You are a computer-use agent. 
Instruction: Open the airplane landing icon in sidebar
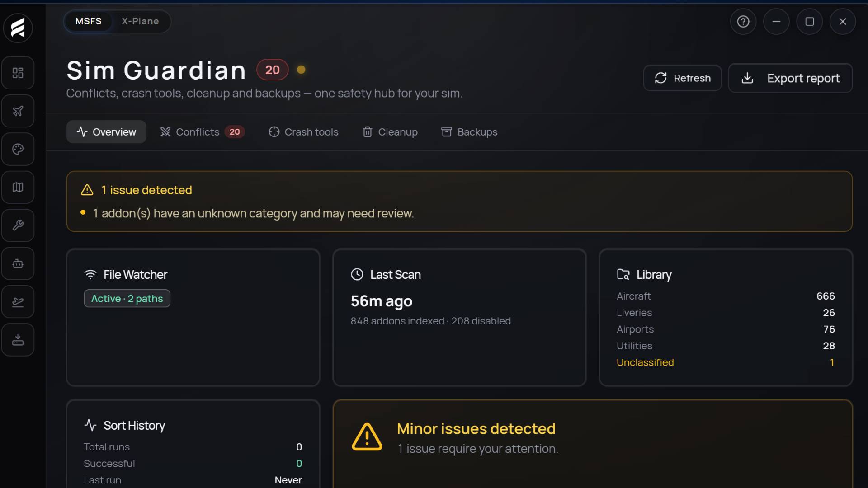(x=18, y=301)
